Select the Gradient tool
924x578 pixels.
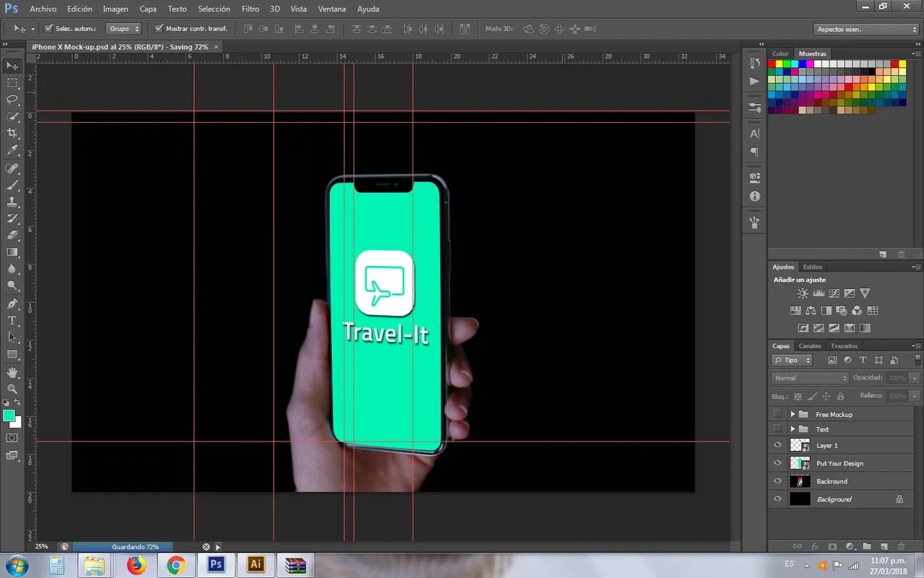pyautogui.click(x=12, y=252)
